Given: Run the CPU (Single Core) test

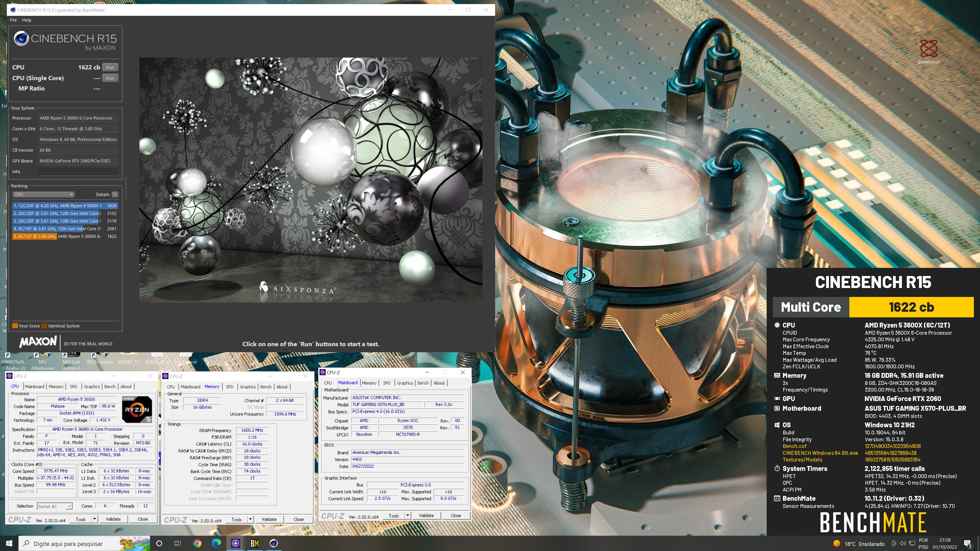Looking at the screenshot, I should [x=110, y=78].
